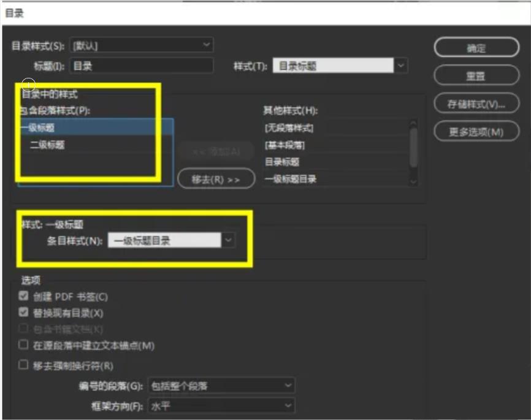This screenshot has width=531, height=420.
Task: Open the 条目样式 dropdown
Action: 171,241
